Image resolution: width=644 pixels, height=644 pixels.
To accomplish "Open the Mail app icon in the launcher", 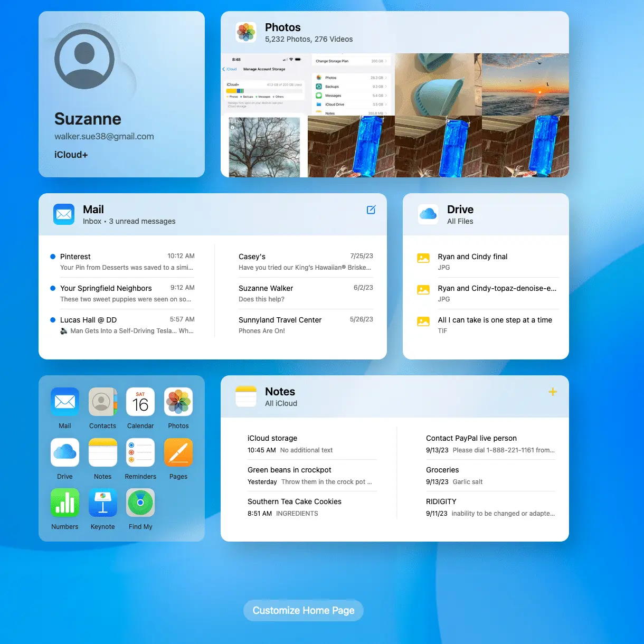I will [x=64, y=402].
